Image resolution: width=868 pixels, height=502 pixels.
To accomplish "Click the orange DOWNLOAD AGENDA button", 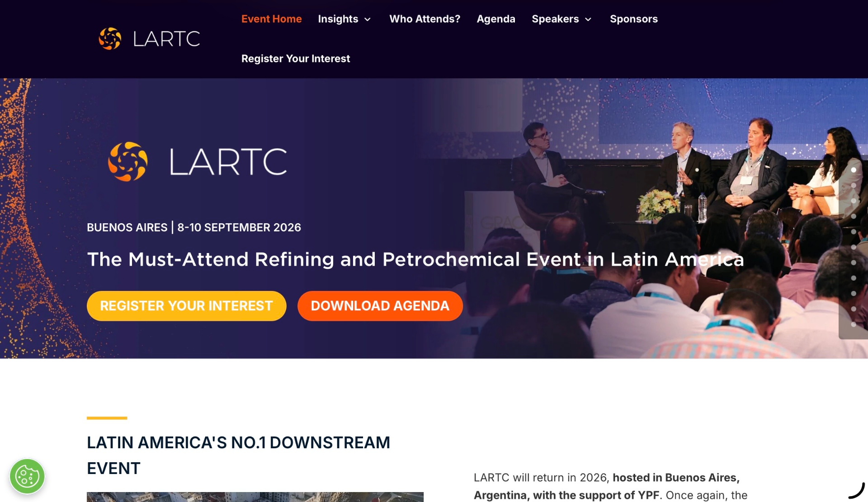I will (x=380, y=306).
